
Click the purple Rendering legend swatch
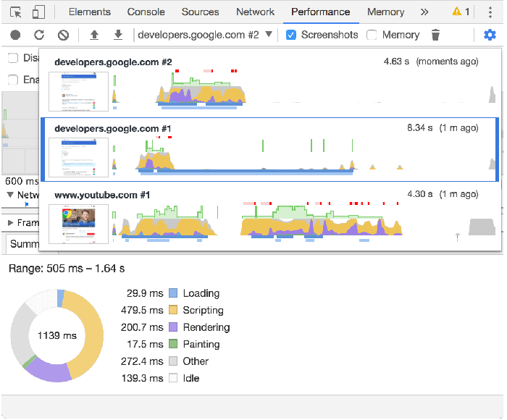[x=173, y=327]
